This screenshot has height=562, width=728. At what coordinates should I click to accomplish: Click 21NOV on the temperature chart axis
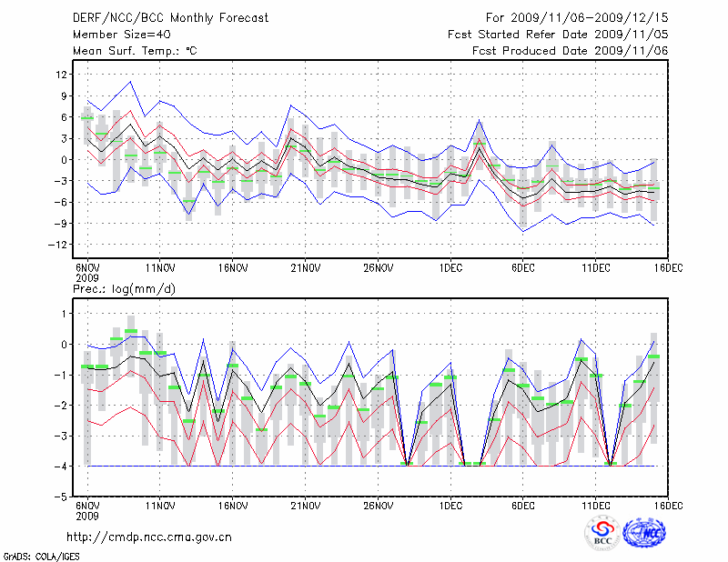pos(305,268)
